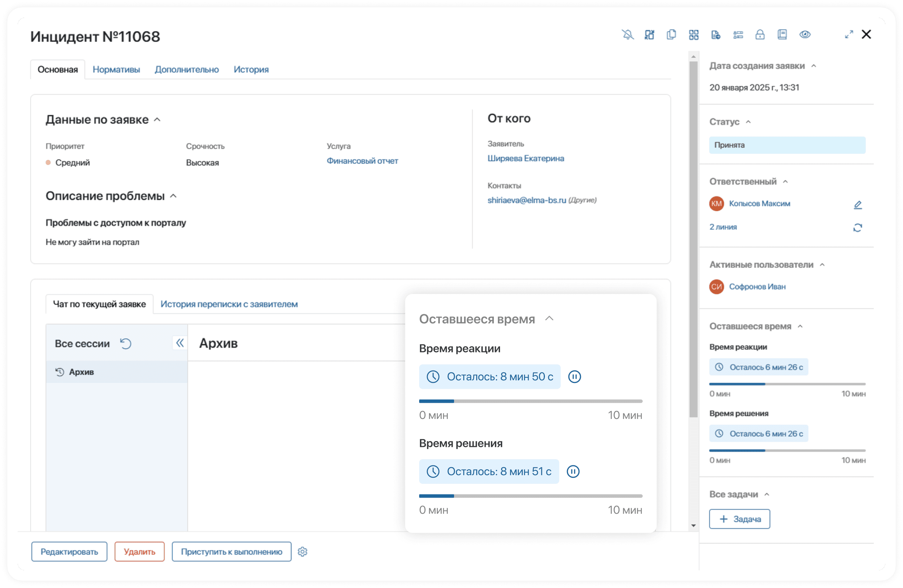Refresh the Все сессии list
This screenshot has height=588, width=903.
126,344
